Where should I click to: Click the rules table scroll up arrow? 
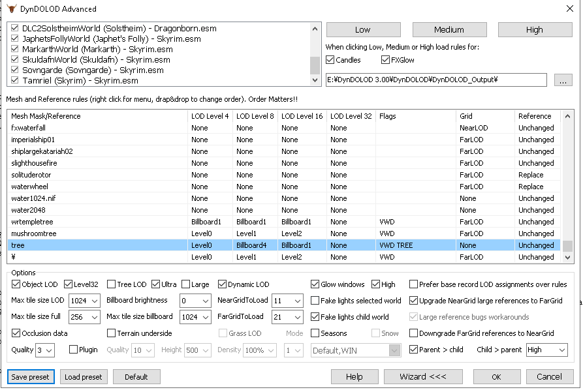(x=567, y=116)
